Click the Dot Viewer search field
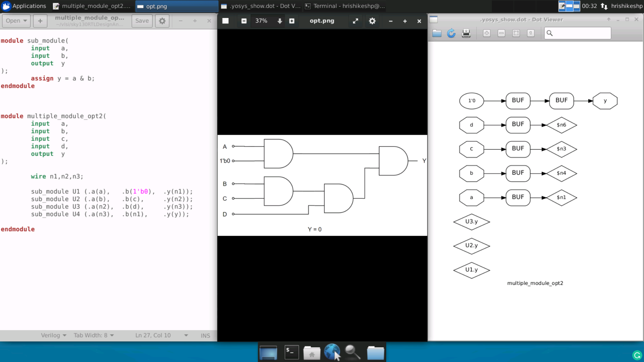Viewport: 644px width, 362px height. click(x=581, y=33)
